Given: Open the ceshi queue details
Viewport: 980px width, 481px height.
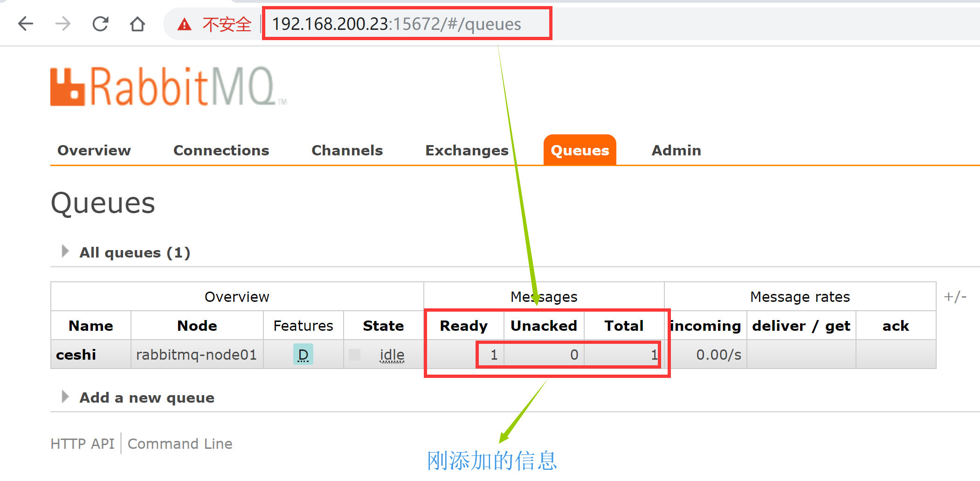Looking at the screenshot, I should [76, 355].
